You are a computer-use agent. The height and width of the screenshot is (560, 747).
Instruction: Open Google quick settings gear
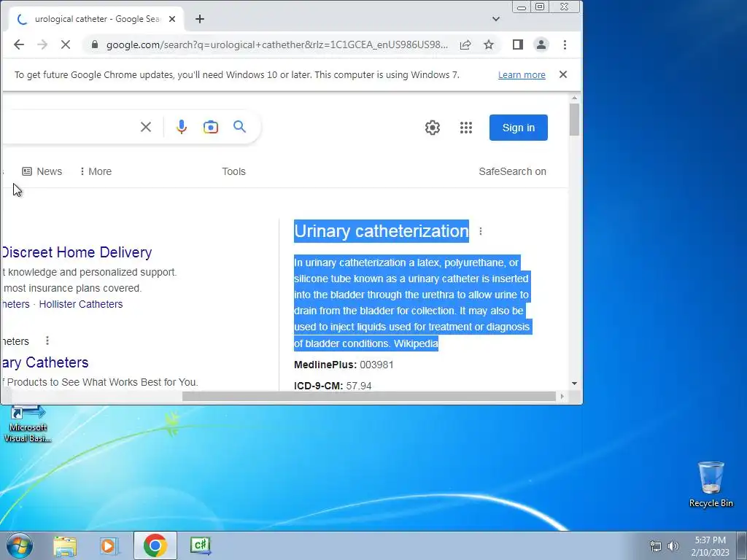click(433, 128)
